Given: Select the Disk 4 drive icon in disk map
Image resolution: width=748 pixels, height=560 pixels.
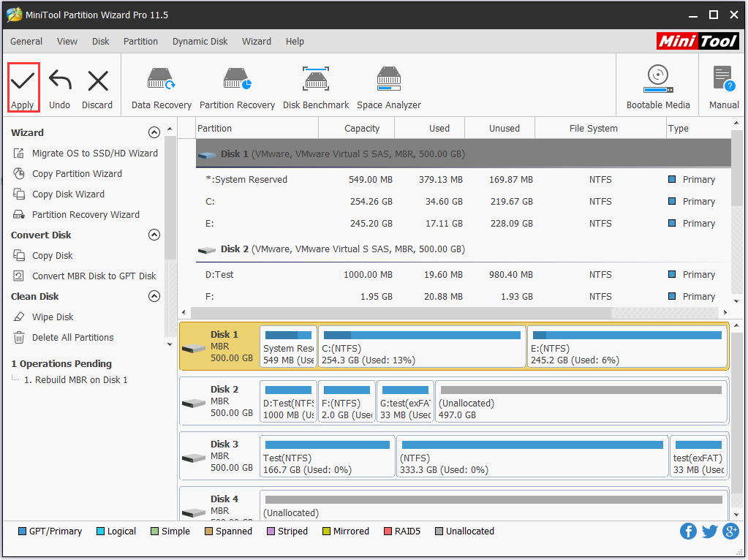Looking at the screenshot, I should point(194,512).
